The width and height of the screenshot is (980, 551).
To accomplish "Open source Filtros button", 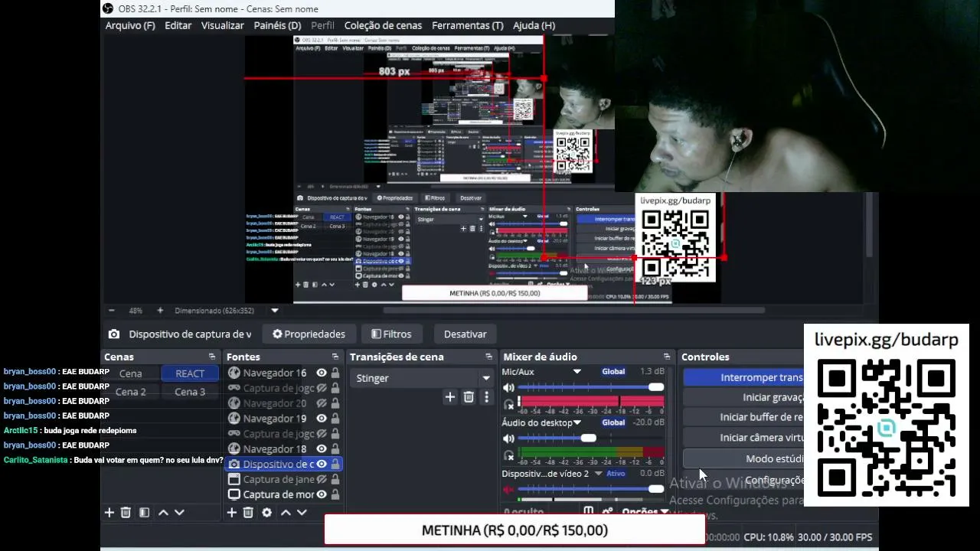I will [x=391, y=334].
